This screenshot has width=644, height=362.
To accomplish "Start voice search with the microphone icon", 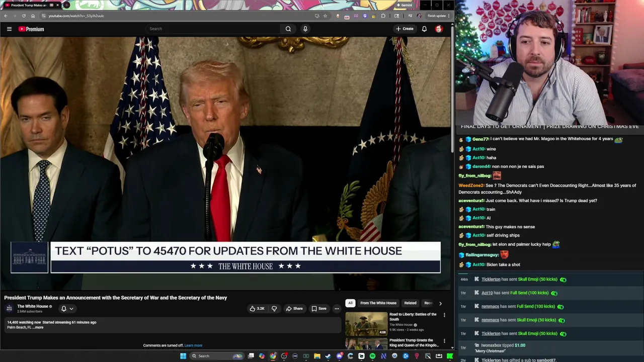I will tap(305, 29).
